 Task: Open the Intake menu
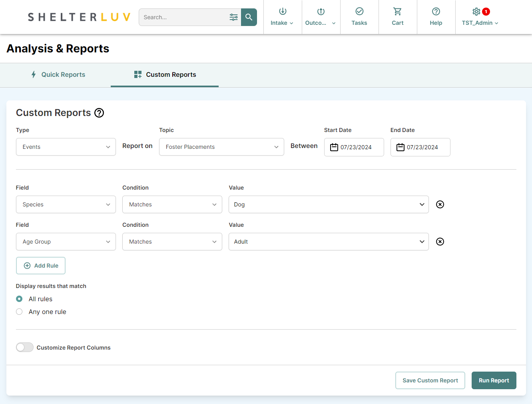click(282, 17)
